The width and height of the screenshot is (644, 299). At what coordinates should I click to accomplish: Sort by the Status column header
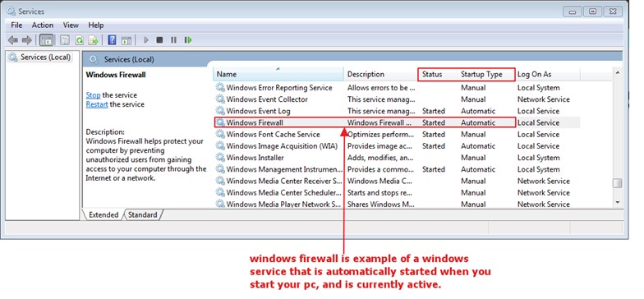(438, 74)
